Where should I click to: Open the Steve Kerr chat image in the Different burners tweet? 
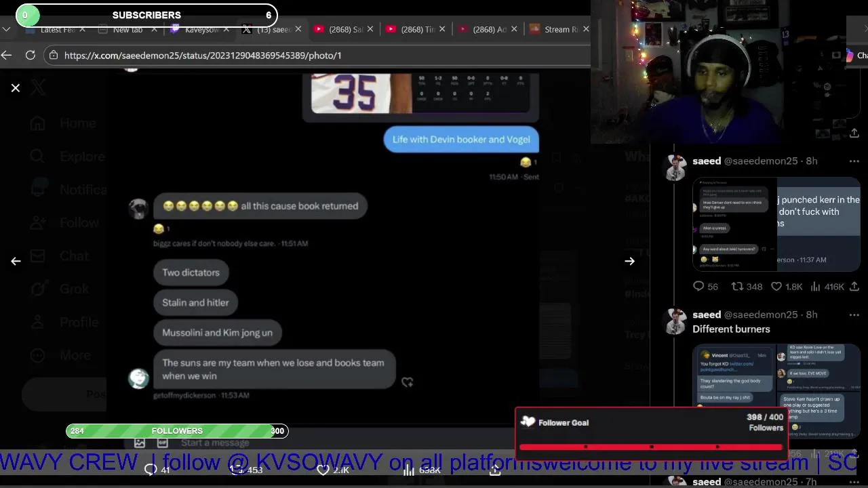[x=818, y=392]
